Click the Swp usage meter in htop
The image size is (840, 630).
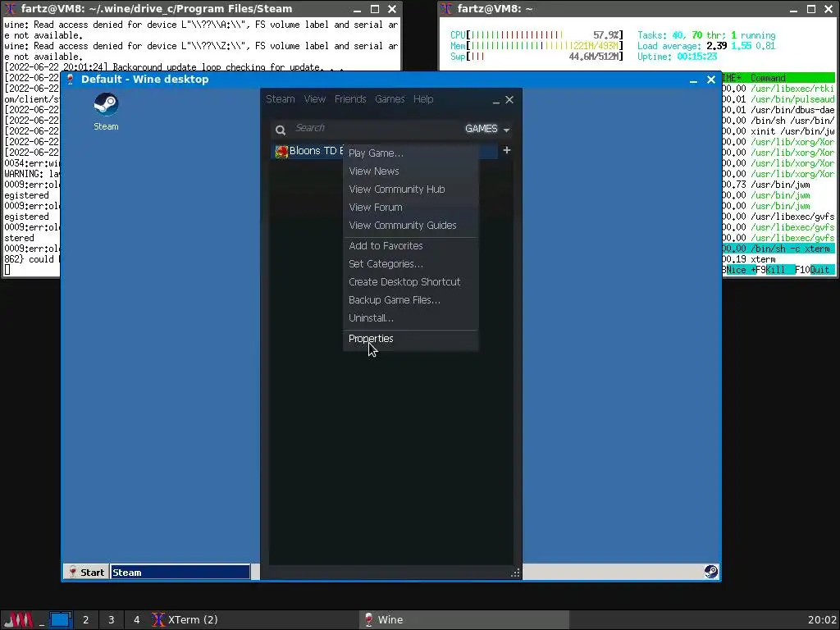pos(536,57)
